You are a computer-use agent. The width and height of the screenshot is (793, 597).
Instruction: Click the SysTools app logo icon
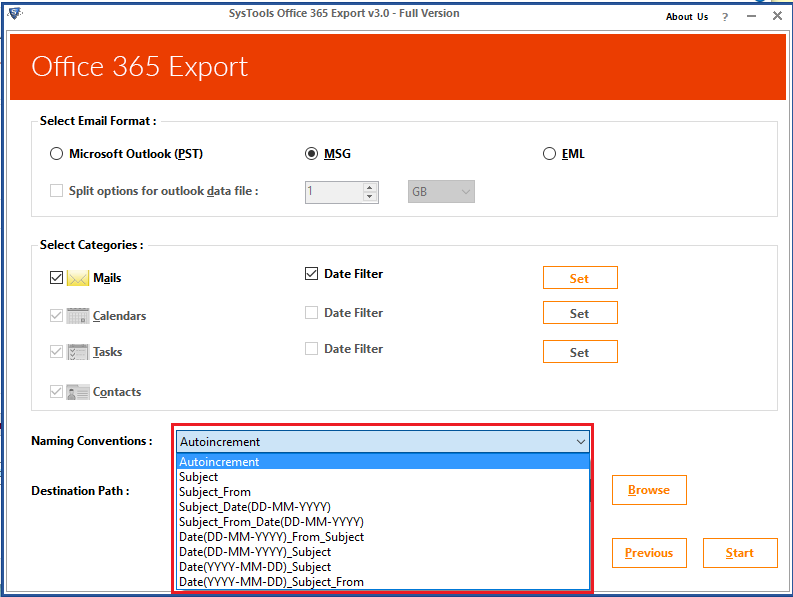(x=15, y=13)
